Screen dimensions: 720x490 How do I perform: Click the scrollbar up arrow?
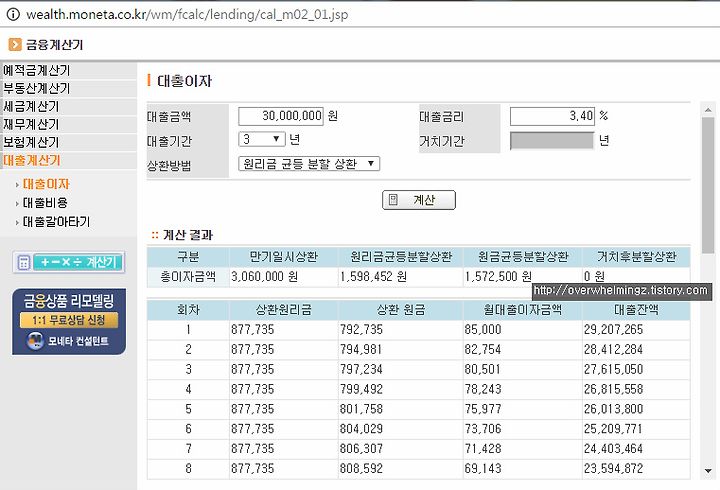[708, 110]
